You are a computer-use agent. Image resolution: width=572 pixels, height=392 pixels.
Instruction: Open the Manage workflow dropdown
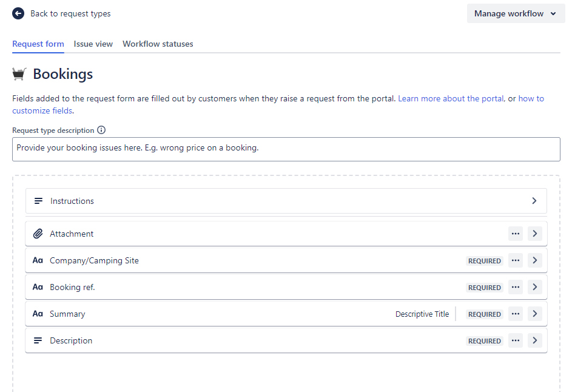[x=516, y=13]
